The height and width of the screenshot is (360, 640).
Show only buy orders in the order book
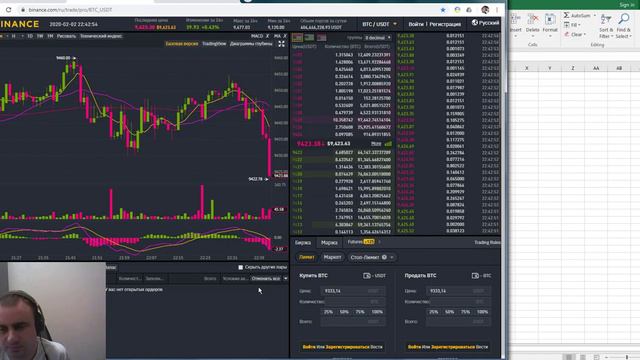[x=309, y=38]
